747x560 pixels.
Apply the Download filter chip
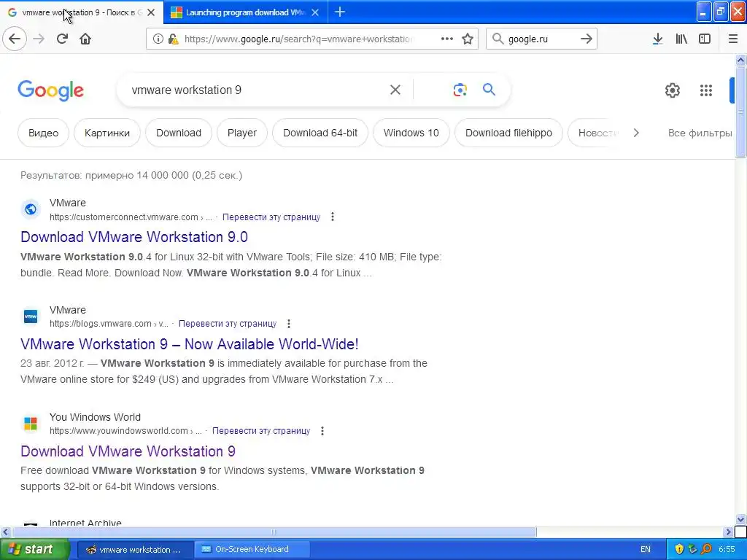point(179,133)
